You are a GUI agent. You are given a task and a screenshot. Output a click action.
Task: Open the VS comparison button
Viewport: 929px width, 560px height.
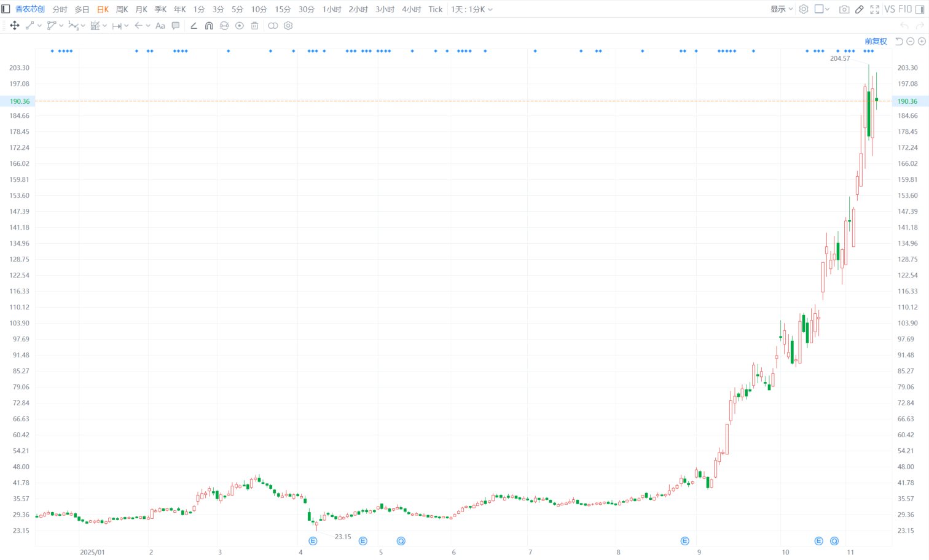[889, 9]
